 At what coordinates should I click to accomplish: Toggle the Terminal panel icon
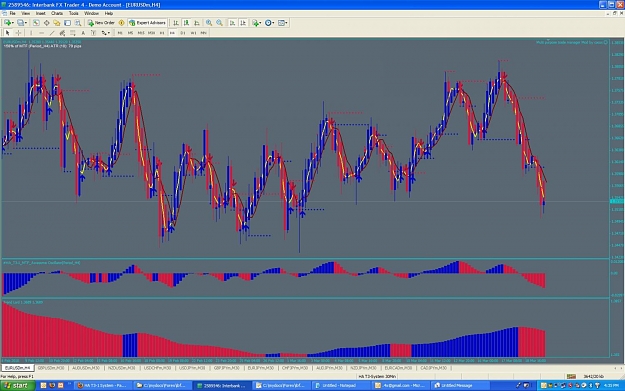[x=67, y=23]
